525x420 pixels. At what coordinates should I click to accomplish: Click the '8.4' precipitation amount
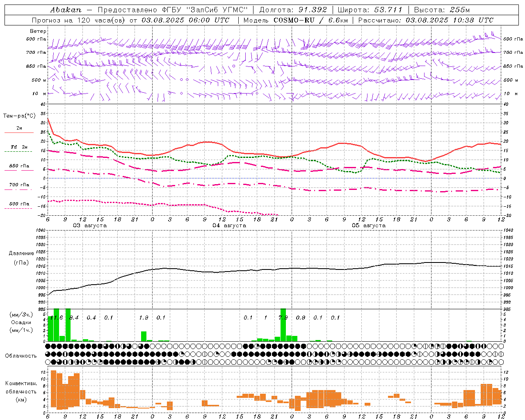point(74,317)
